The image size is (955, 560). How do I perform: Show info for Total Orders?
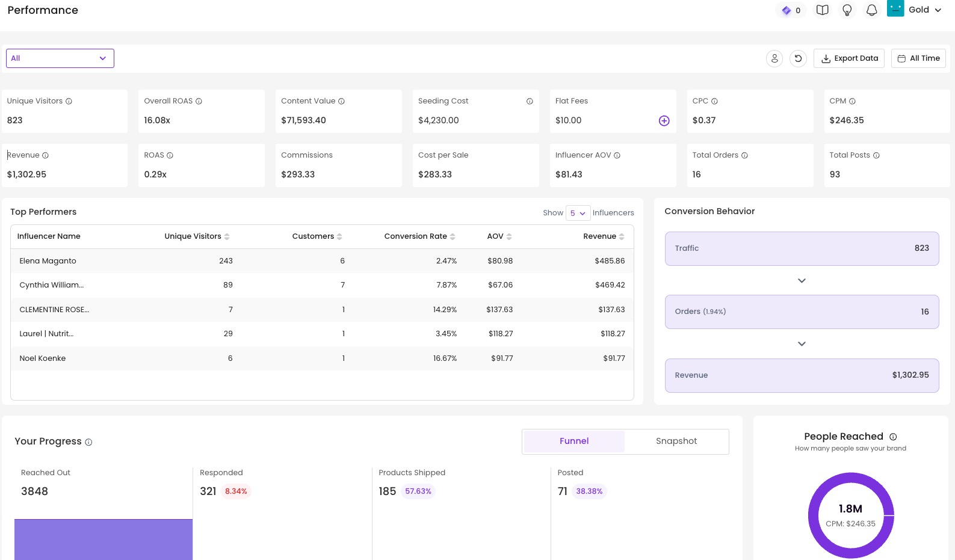pyautogui.click(x=744, y=155)
